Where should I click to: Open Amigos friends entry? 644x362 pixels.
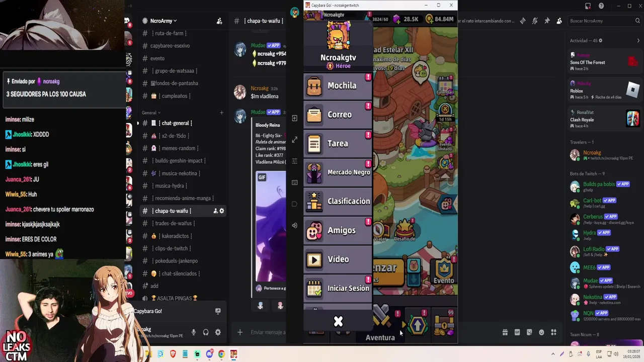[338, 231]
